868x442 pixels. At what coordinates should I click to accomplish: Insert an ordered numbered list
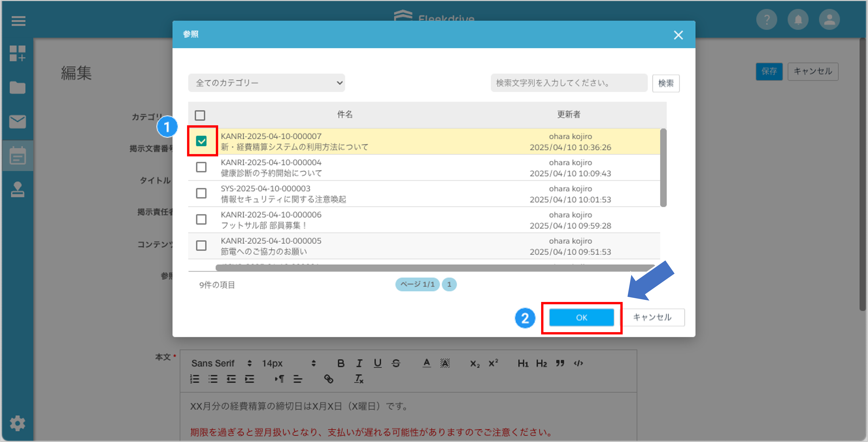click(195, 379)
